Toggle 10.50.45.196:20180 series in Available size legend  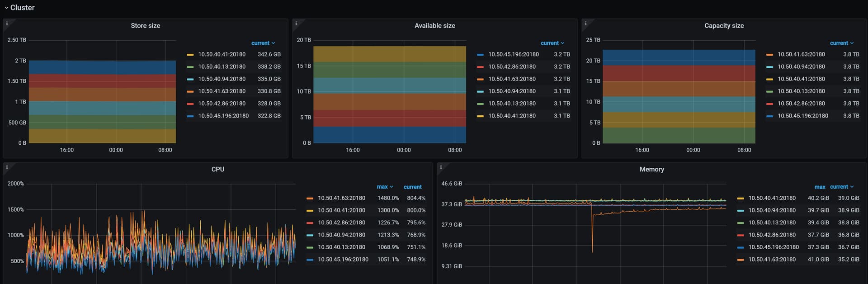[x=513, y=54]
